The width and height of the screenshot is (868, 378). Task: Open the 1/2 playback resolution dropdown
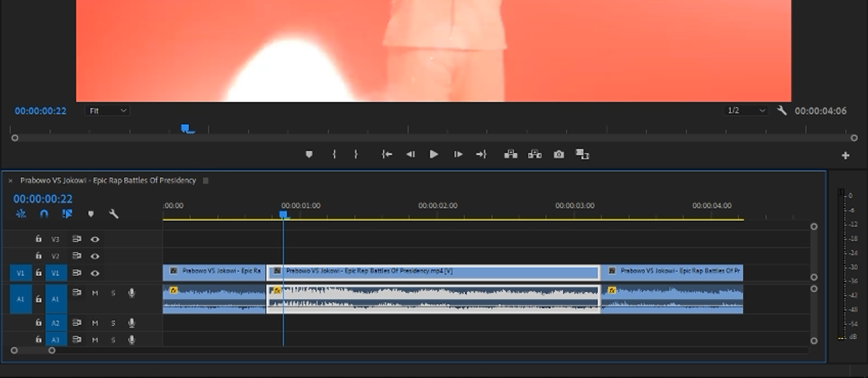point(746,110)
